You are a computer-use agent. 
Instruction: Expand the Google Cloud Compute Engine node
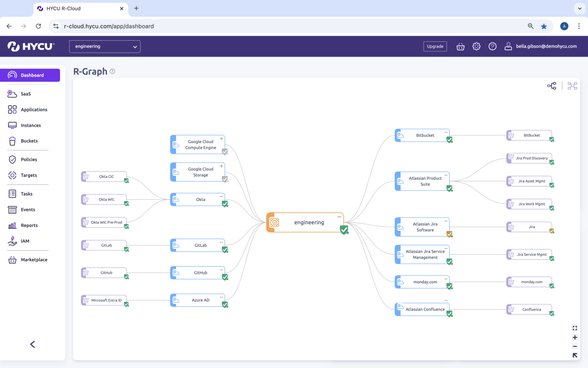point(222,139)
